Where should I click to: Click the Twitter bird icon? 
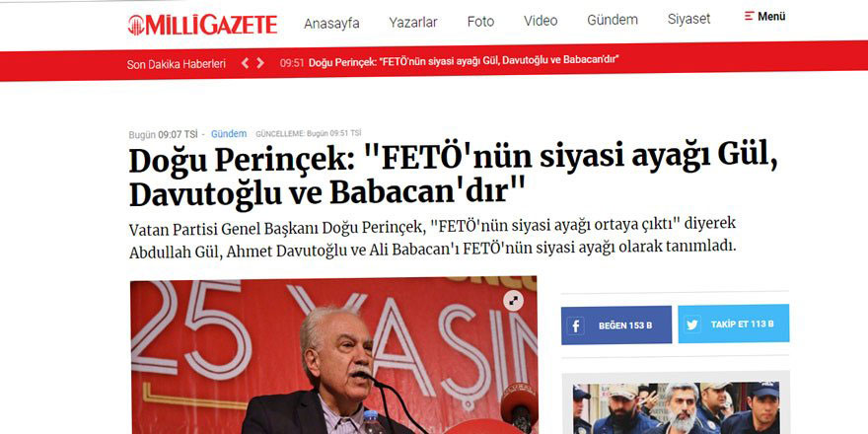692,325
